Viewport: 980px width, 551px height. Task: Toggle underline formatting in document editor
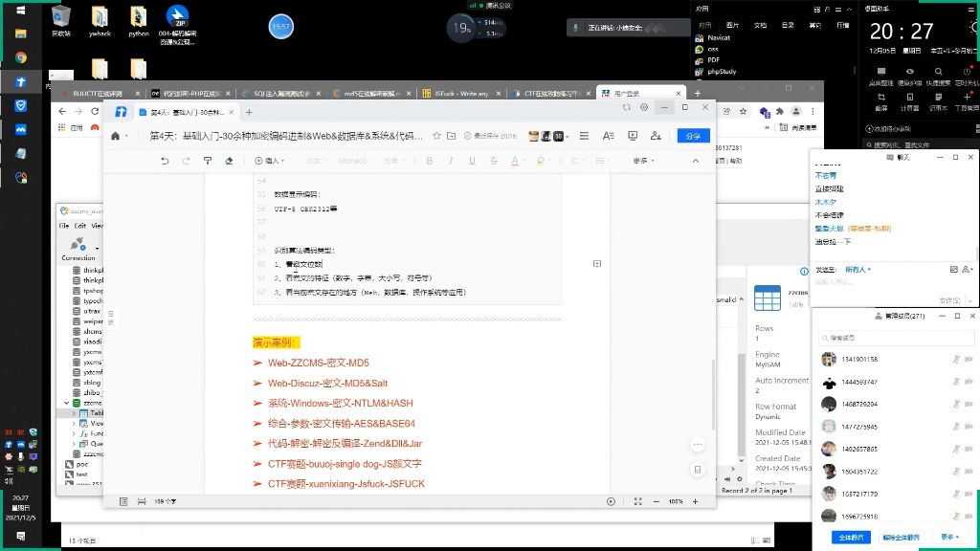point(472,161)
